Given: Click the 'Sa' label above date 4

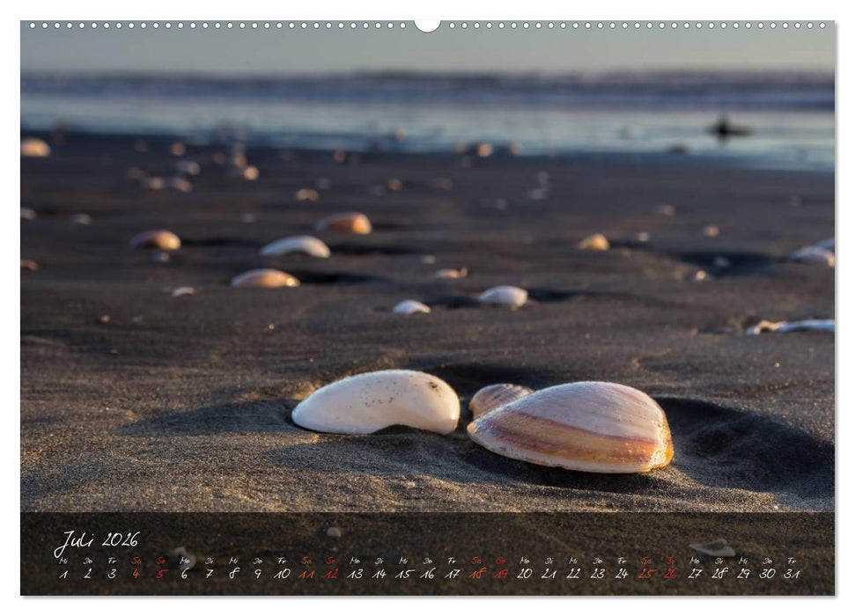Looking at the screenshot, I should (x=137, y=561).
